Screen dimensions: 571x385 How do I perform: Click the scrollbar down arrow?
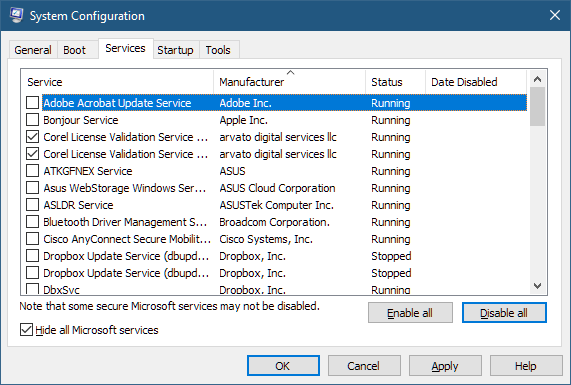click(x=537, y=286)
